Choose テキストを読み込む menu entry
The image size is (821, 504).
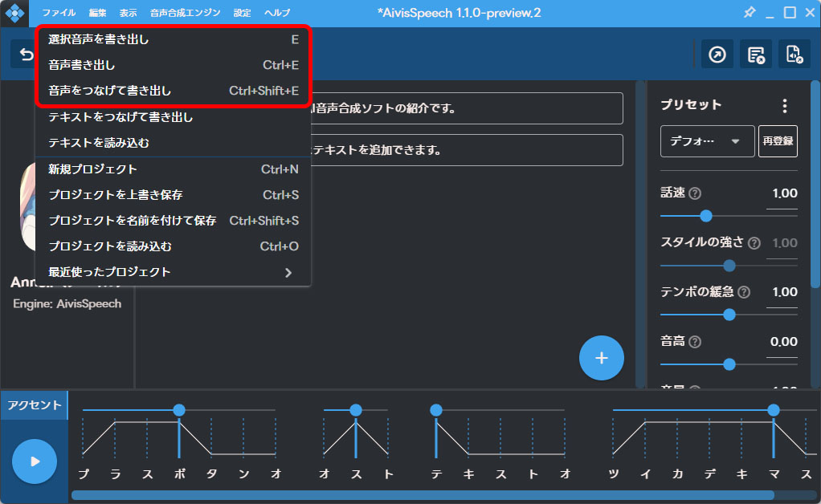[174, 143]
